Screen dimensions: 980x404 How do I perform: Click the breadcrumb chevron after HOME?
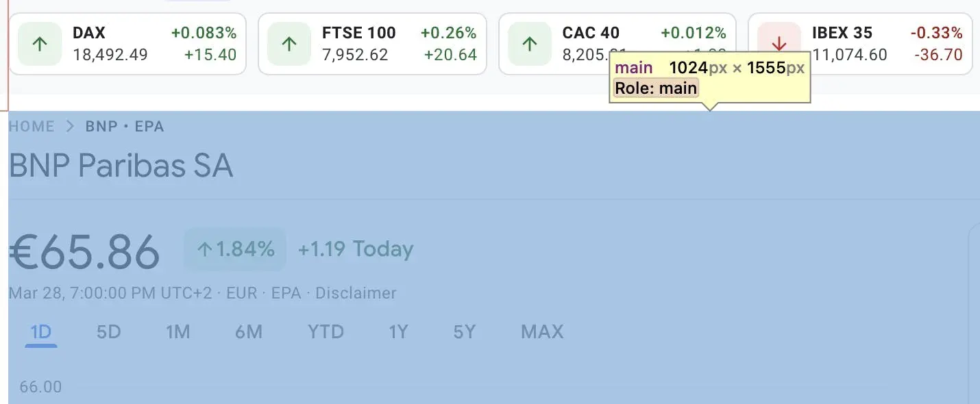pos(70,127)
